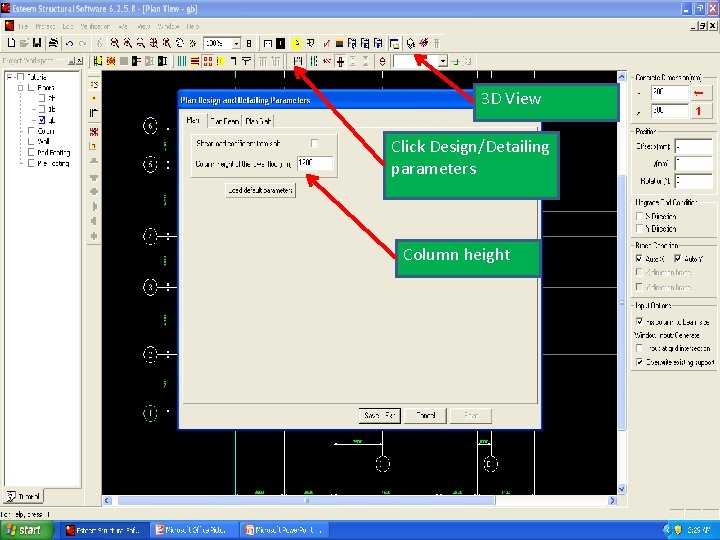This screenshot has height=540, width=720.
Task: Click the vertical scrollbar down arrow
Action: pos(621,489)
